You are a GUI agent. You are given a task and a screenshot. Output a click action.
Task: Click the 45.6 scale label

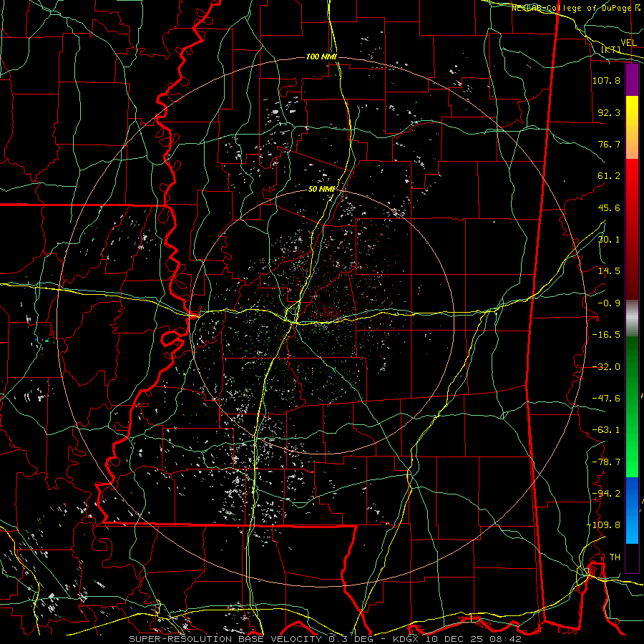pyautogui.click(x=609, y=208)
